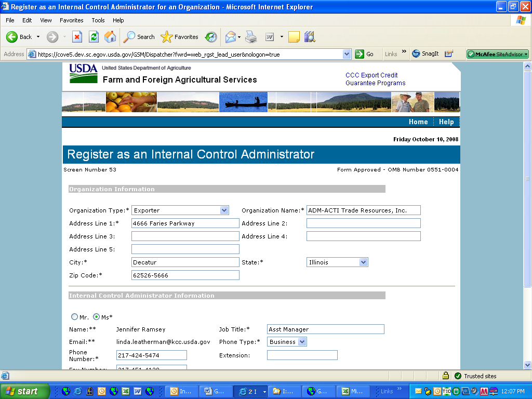Click the Mail envelope toolbar icon
The image size is (532, 399).
click(x=230, y=37)
